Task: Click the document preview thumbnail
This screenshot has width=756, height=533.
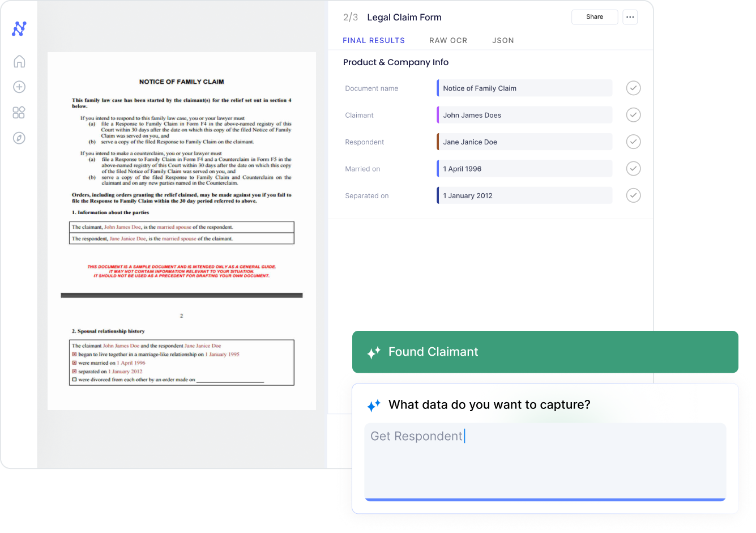Action: [x=181, y=229]
